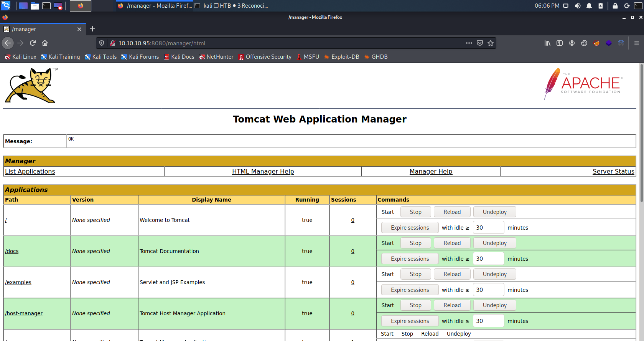The height and width of the screenshot is (341, 644).
Task: Click the List Applications link
Action: click(x=30, y=172)
